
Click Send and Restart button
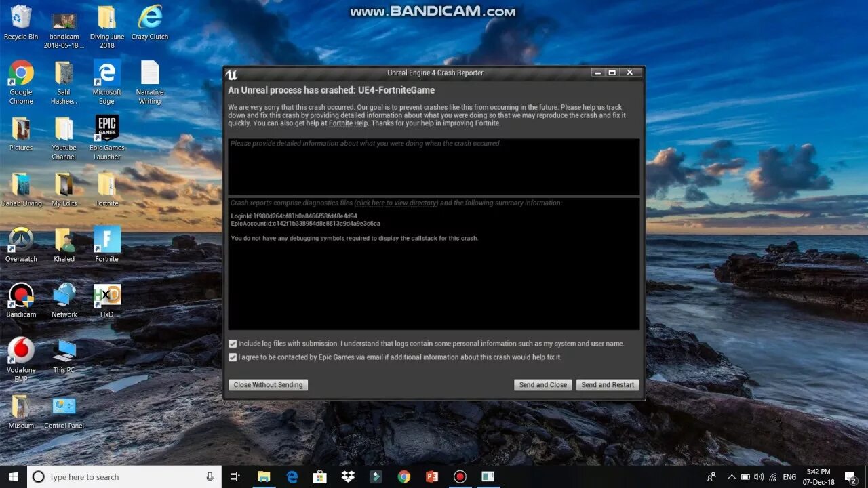(x=608, y=384)
